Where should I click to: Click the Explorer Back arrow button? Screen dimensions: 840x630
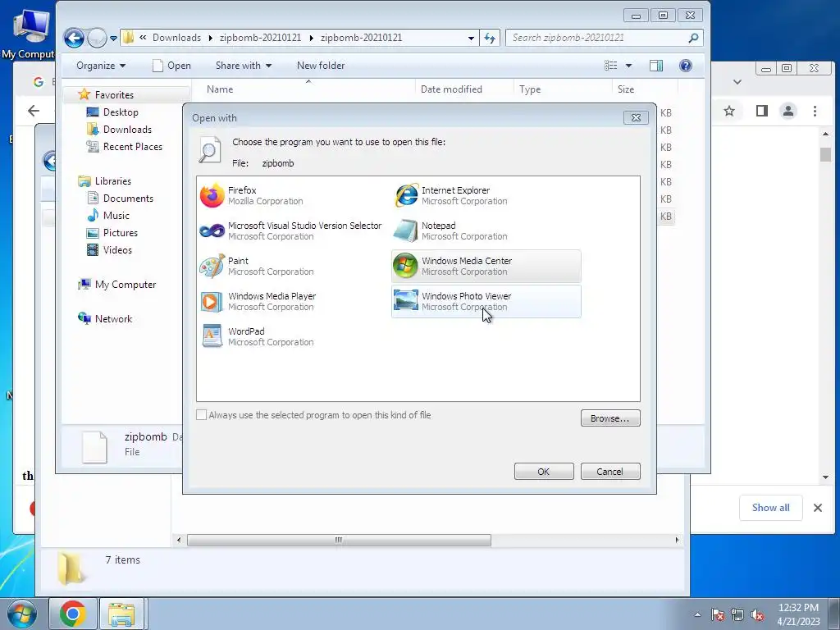74,38
